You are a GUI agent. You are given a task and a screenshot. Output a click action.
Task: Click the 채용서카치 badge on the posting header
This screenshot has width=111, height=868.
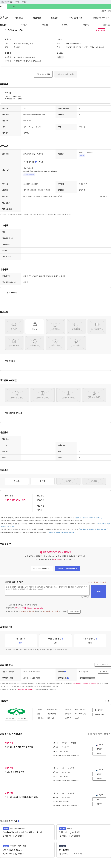101,30
